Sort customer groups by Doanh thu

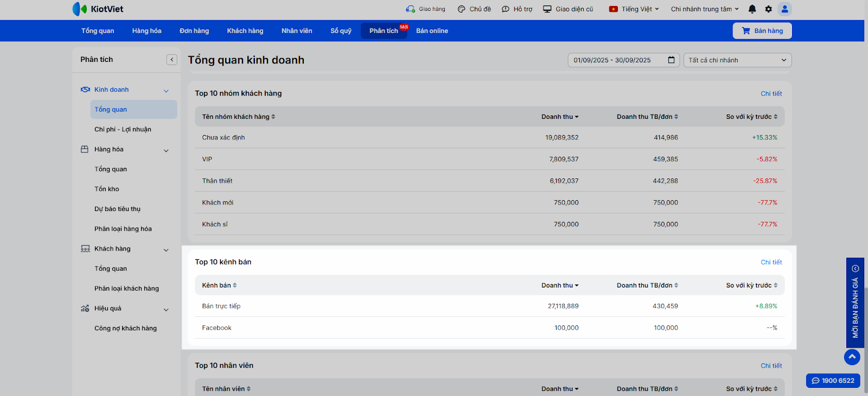pyautogui.click(x=560, y=117)
